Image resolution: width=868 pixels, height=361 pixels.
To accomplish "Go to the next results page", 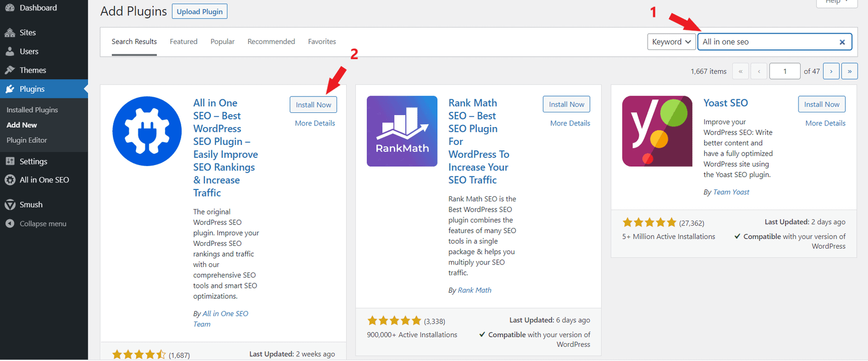I will [x=831, y=71].
